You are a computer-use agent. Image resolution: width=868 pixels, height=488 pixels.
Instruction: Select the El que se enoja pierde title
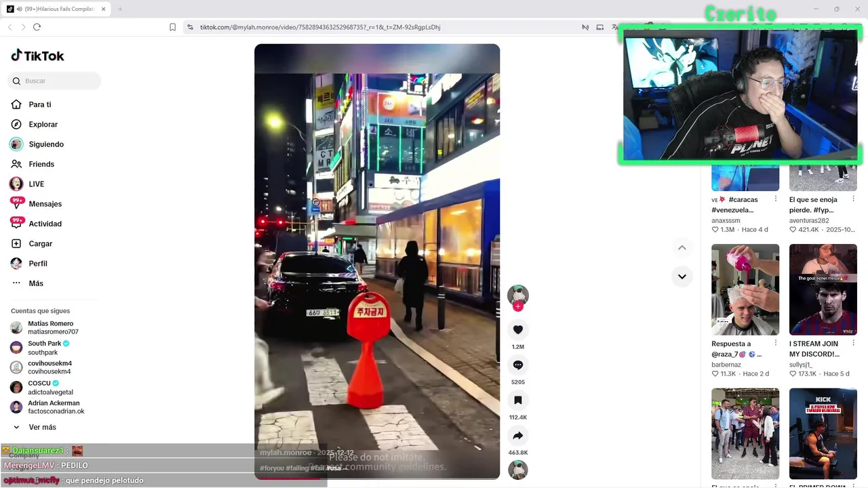[x=813, y=205]
